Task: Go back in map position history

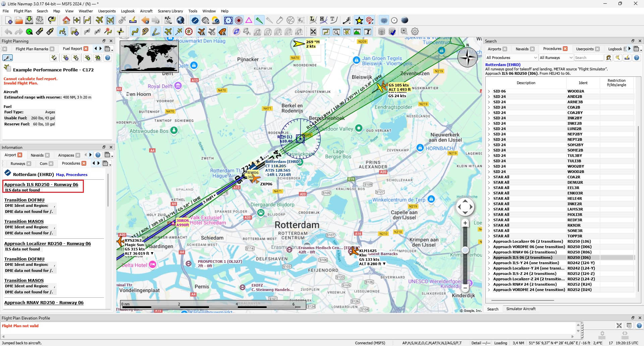Action: click(145, 20)
